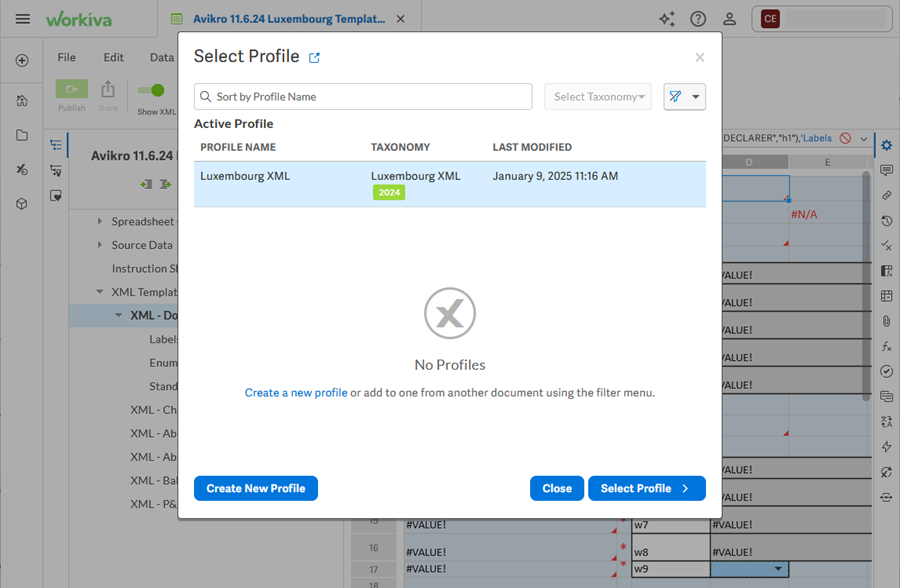This screenshot has width=900, height=588.
Task: Expand the Spreadsheet tree node
Action: click(x=100, y=221)
